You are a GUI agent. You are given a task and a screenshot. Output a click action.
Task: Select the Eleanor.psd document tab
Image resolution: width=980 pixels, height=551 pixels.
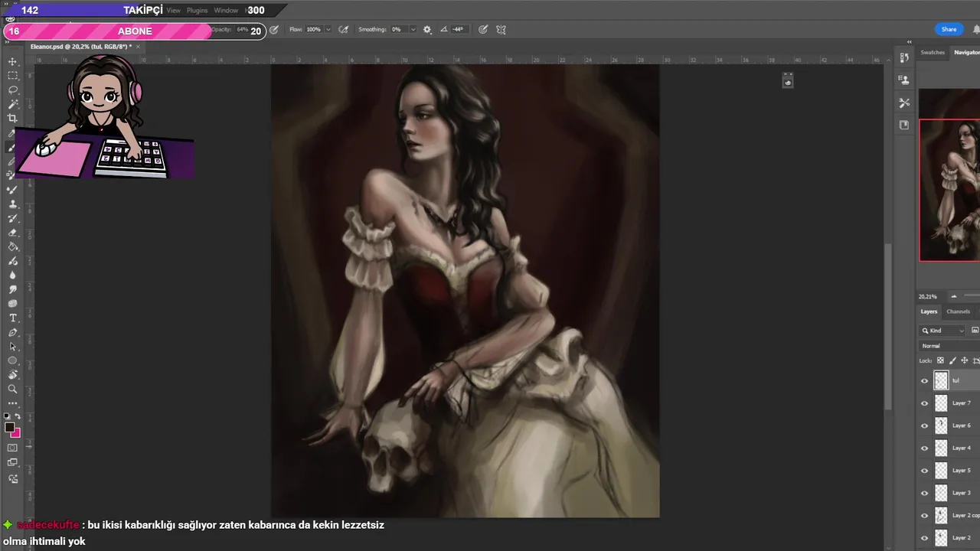(81, 47)
